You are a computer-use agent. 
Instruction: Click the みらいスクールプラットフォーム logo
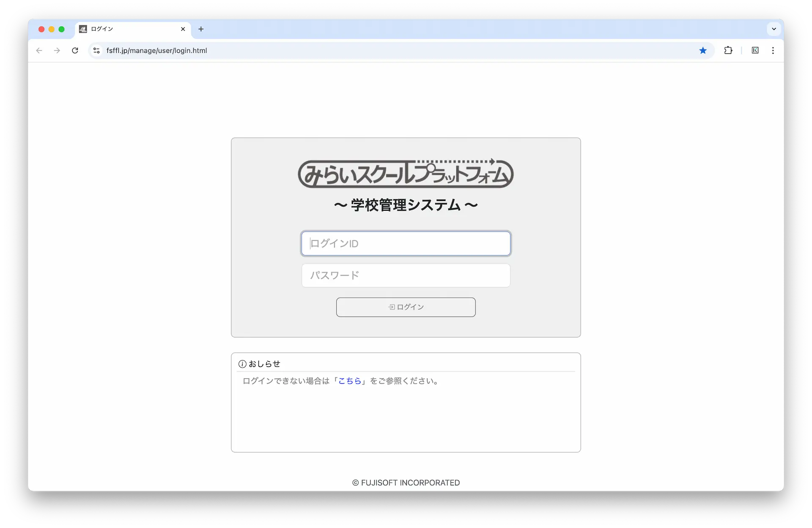click(406, 173)
